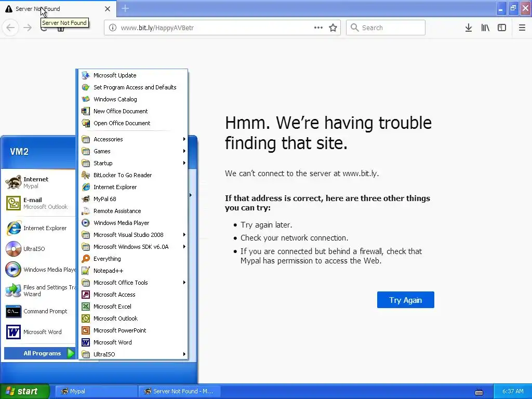
Task: Launch Microsoft PowerPoint
Action: click(133, 330)
